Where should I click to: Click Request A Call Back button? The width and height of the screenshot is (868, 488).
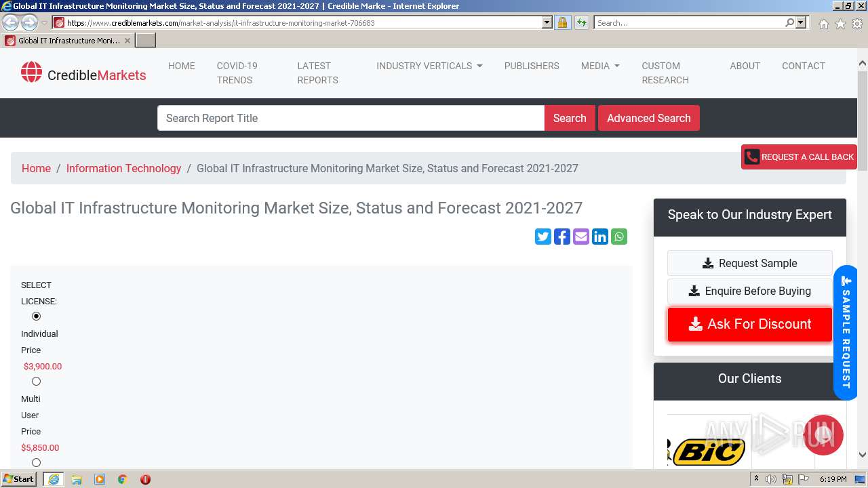click(x=799, y=157)
